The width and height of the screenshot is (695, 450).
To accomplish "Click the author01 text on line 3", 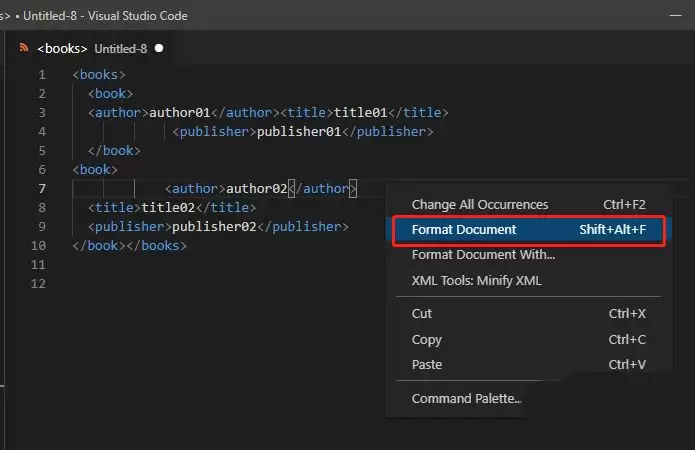I will click(x=183, y=113).
